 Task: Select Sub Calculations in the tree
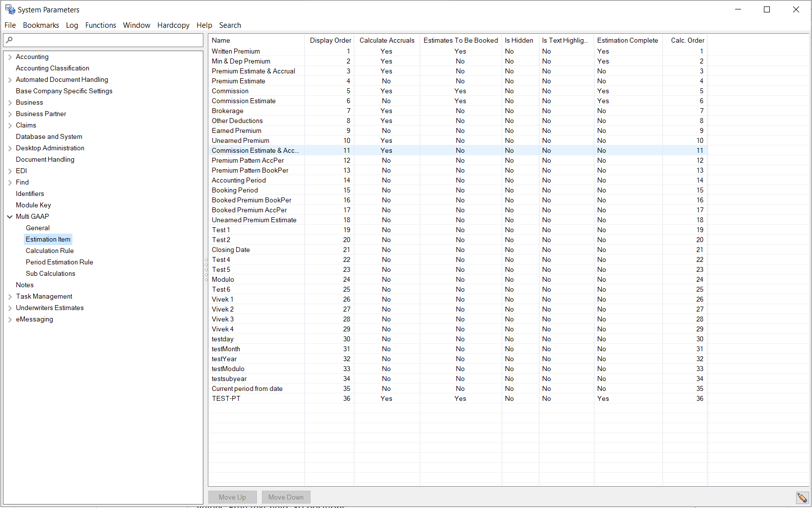pyautogui.click(x=51, y=273)
